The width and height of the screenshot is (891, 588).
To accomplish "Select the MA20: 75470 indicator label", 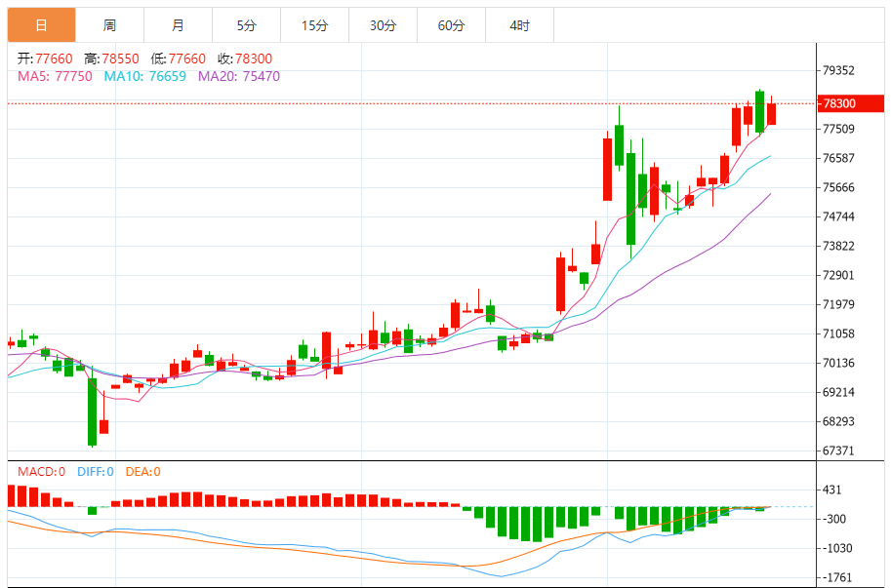I will (239, 76).
